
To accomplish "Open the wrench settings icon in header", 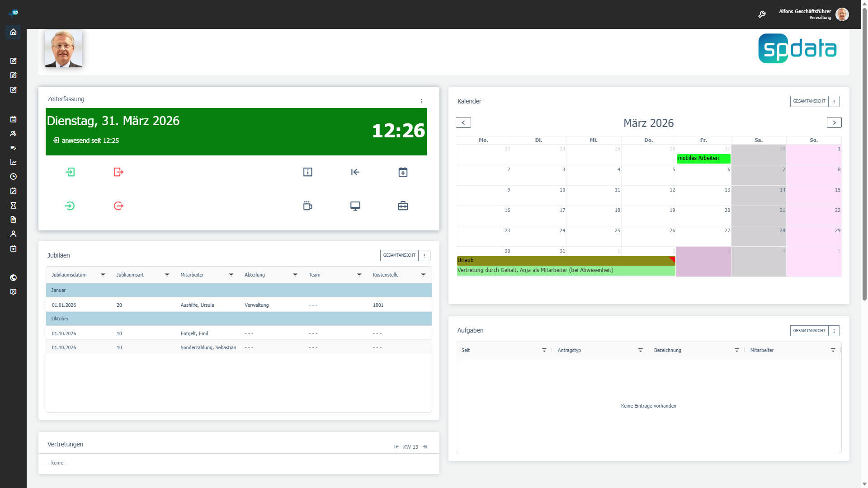I will click(x=762, y=14).
